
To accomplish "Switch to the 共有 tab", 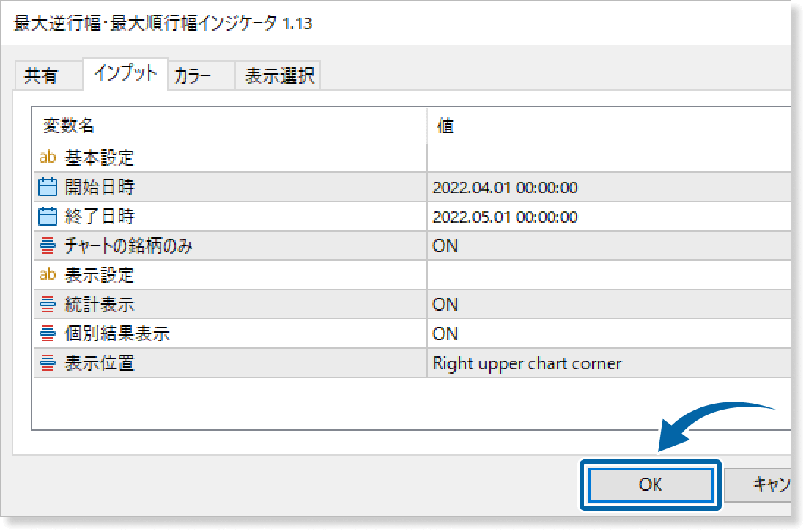I will pos(41,76).
